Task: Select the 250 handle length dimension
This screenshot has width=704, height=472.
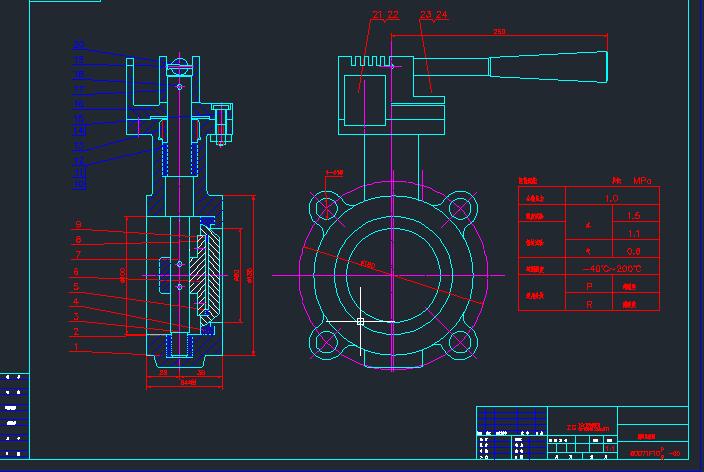Action: click(x=499, y=31)
